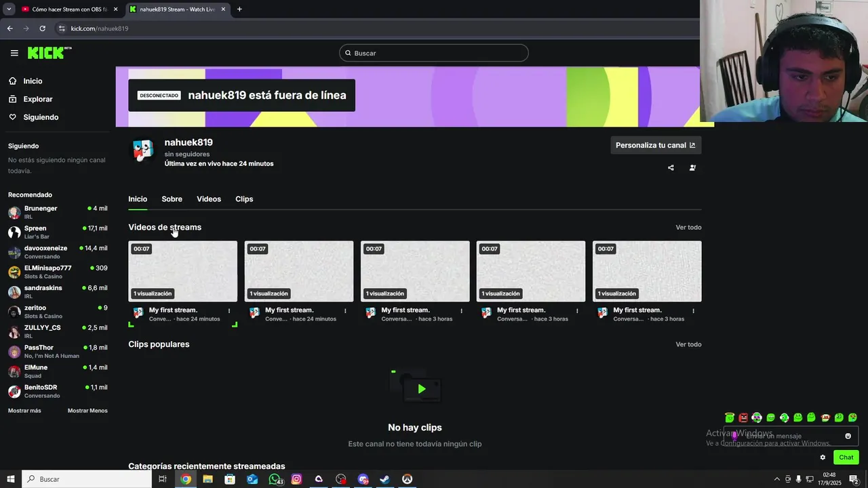The image size is (868, 488).
Task: Open Steam from the taskbar
Action: 384,479
